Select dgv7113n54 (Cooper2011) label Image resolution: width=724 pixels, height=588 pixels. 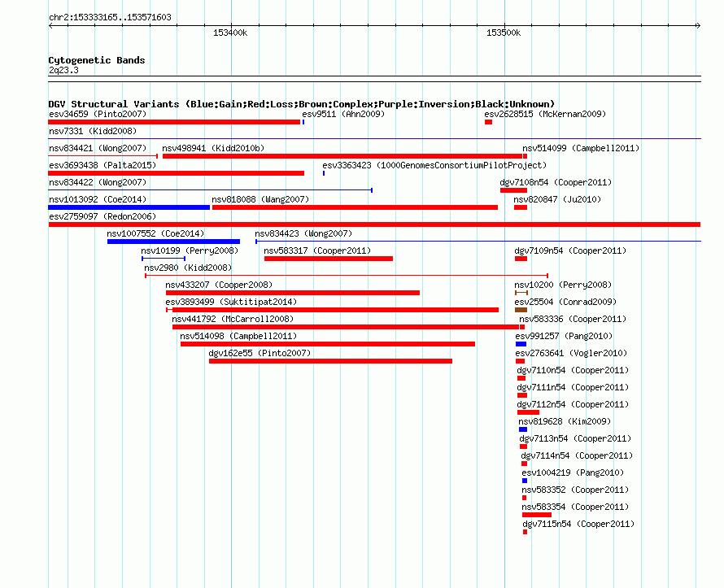[575, 438]
